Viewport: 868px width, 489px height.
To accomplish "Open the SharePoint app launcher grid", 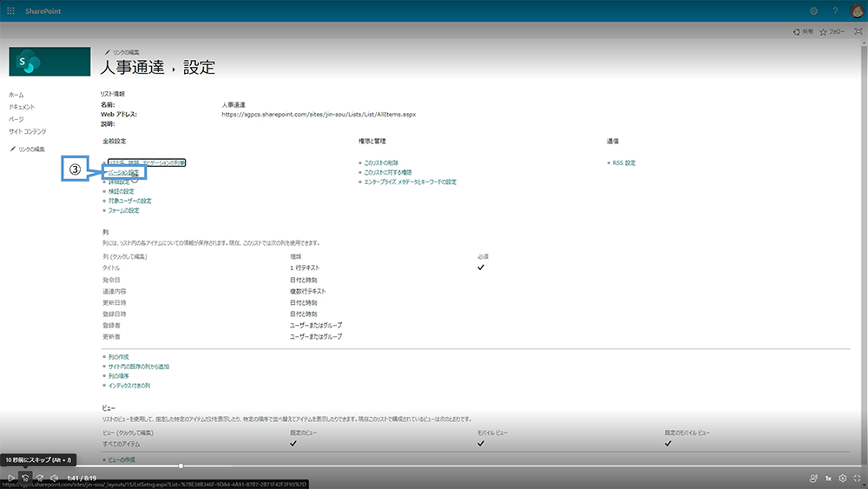I will 10,11.
